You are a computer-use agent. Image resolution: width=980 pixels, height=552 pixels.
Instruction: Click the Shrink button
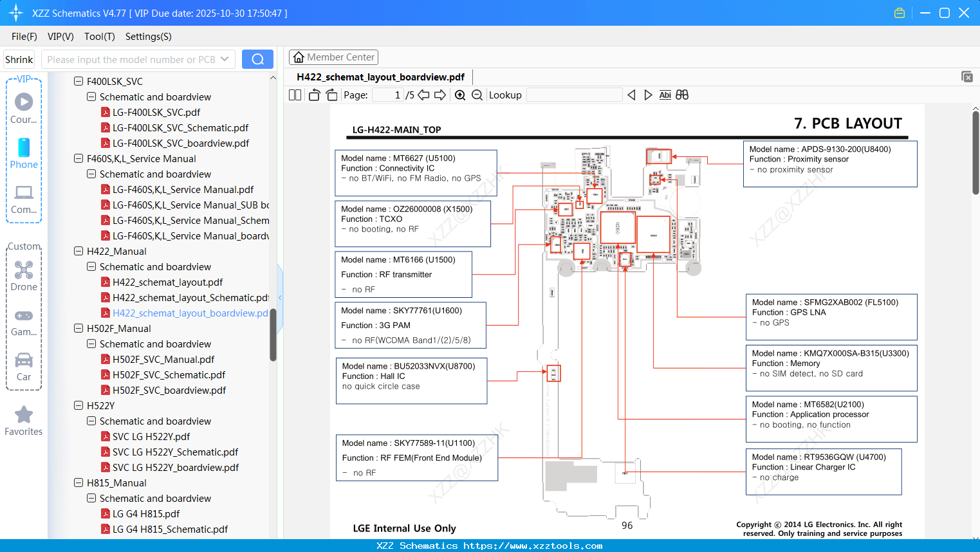click(x=19, y=59)
